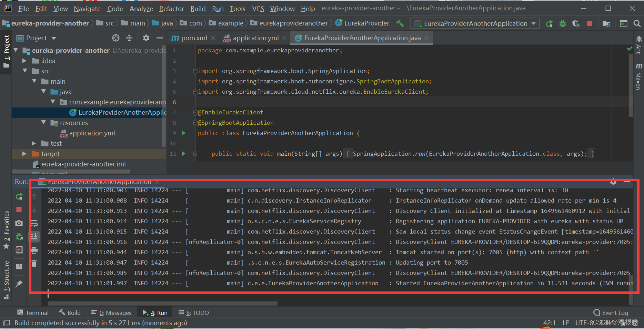The width and height of the screenshot is (644, 329).
Task: Open the Project Structure dialog icon
Action: pos(606,23)
